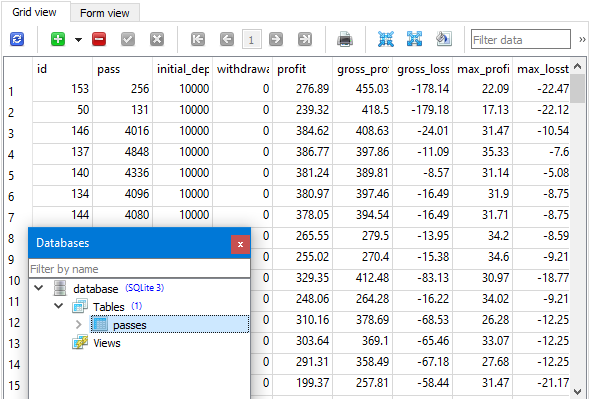Click the profit cell 199.37
The image size is (589, 399).
click(303, 383)
